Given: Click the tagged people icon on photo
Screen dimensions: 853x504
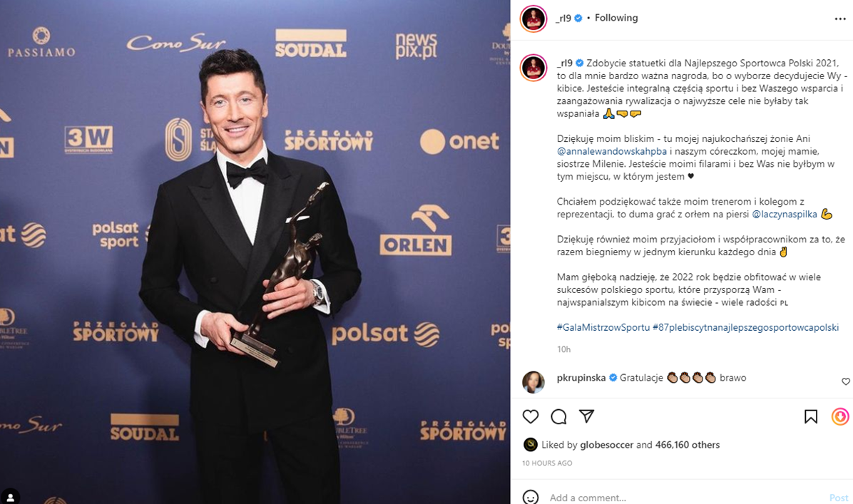Looking at the screenshot, I should tap(10, 497).
